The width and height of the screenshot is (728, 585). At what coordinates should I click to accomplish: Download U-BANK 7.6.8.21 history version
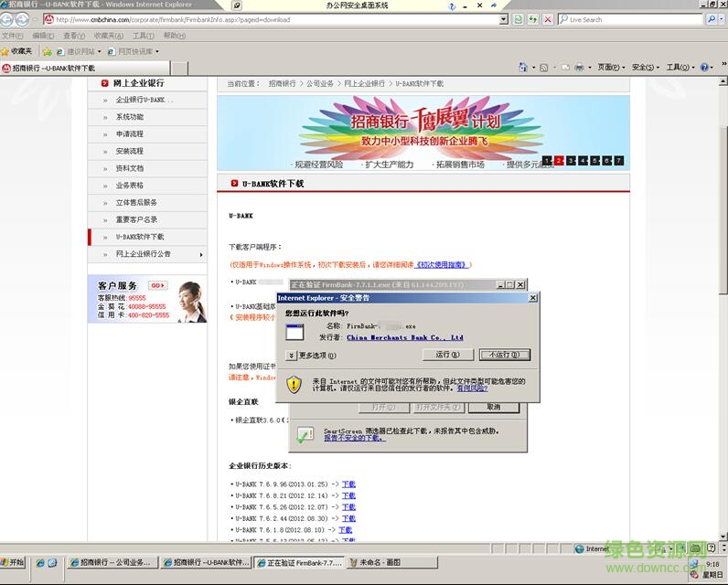348,496
